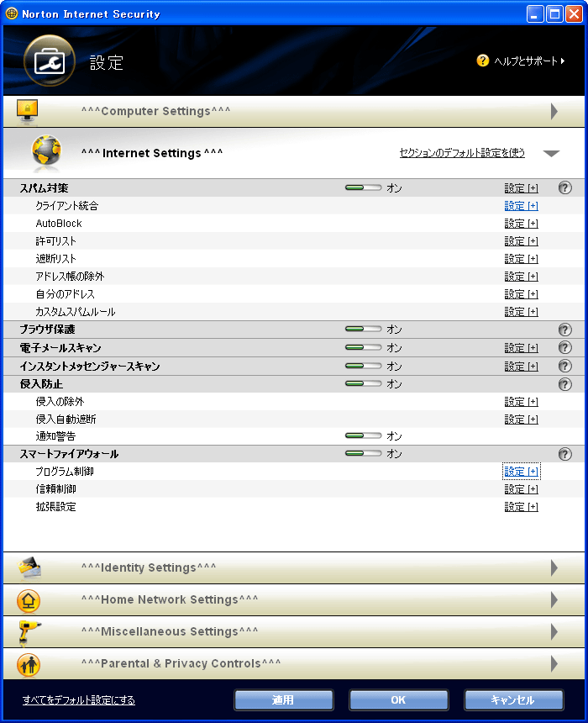The image size is (588, 723).
Task: Open 設定 [+] for 自分のアドレス
Action: pyautogui.click(x=521, y=294)
